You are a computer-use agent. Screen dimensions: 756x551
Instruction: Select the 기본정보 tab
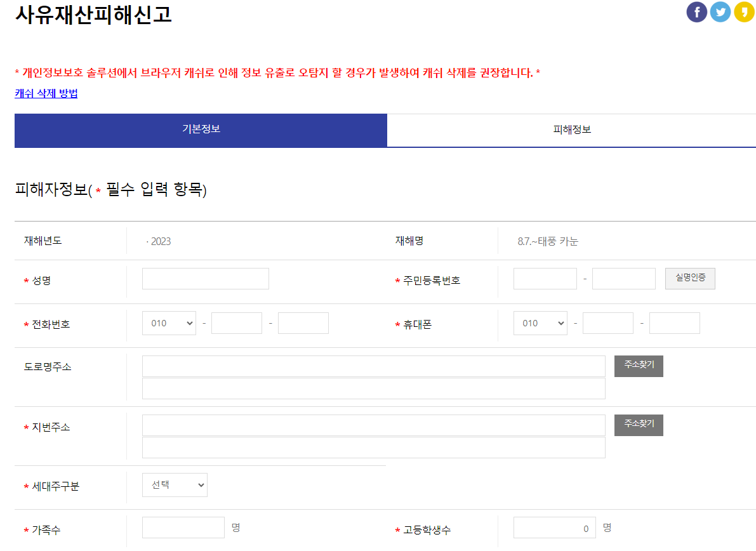pos(201,130)
